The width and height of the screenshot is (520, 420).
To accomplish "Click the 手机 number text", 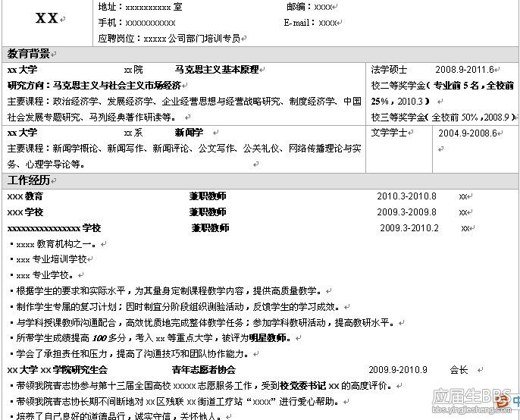I will coord(136,23).
